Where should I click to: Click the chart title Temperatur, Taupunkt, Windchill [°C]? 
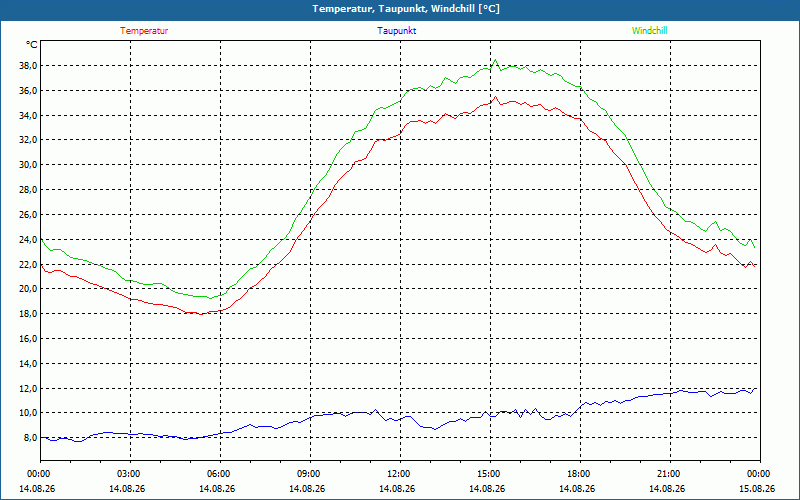click(406, 9)
